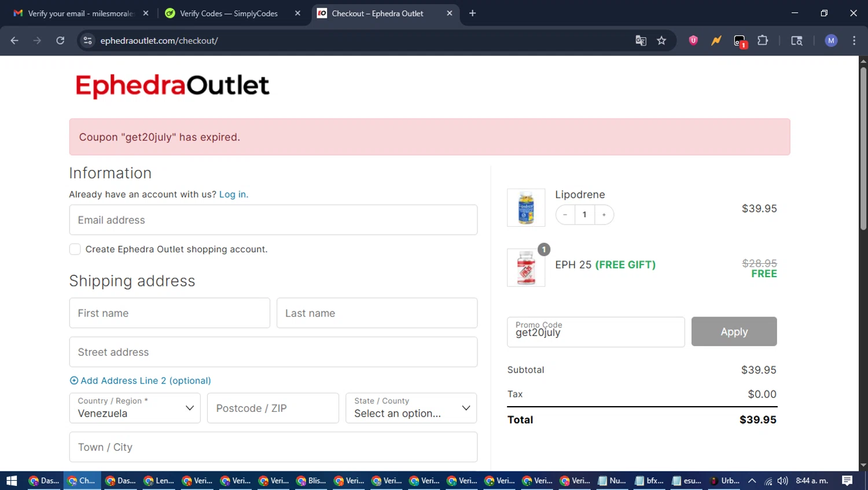The height and width of the screenshot is (490, 868).
Task: Open the Urb... taskbar app
Action: click(724, 481)
